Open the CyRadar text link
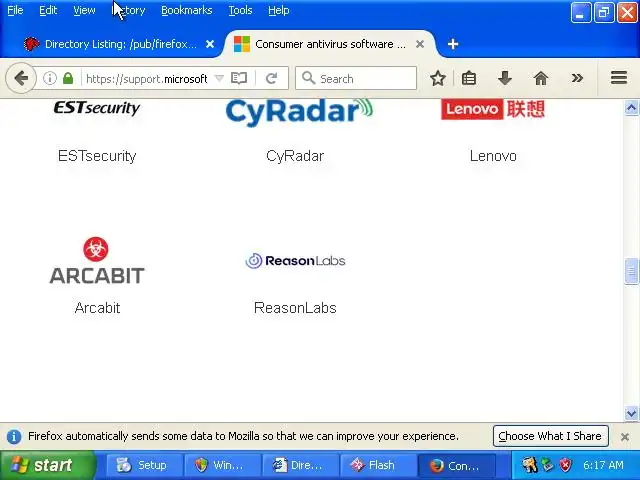This screenshot has height=480, width=640. (295, 156)
